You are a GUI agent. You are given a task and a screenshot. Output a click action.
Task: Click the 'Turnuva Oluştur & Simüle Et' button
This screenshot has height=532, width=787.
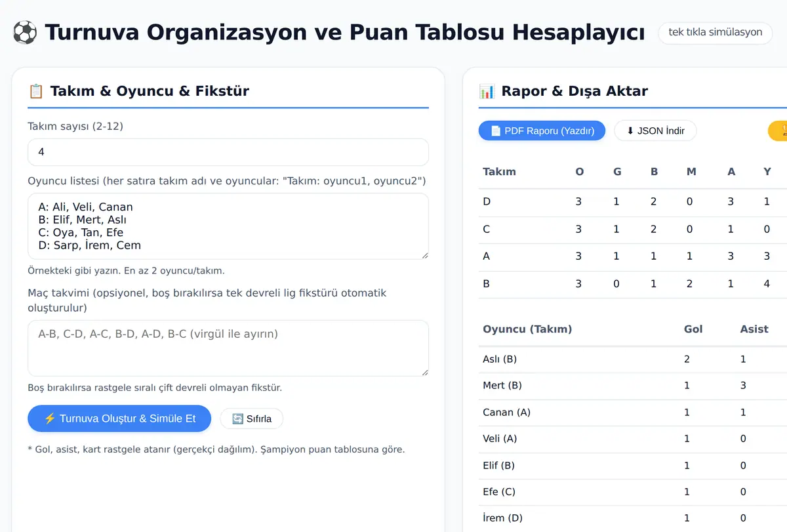[119, 419]
